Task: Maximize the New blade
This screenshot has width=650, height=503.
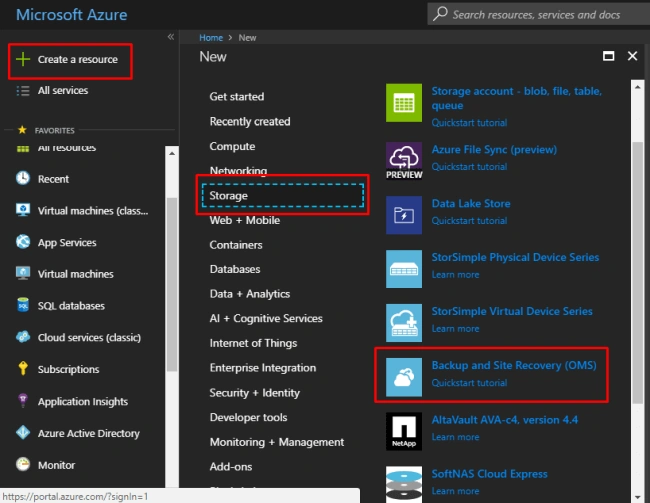Action: click(x=608, y=56)
